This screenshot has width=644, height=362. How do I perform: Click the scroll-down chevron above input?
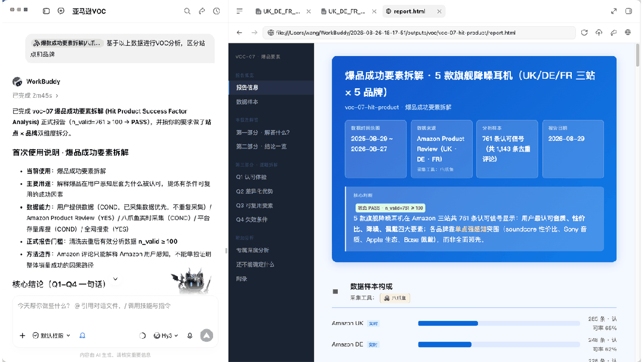(x=115, y=279)
